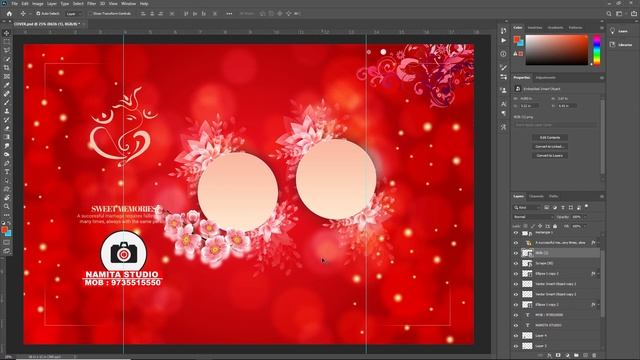Click the Convert to Layers button
Image resolution: width=640 pixels, height=360 pixels.
[550, 156]
